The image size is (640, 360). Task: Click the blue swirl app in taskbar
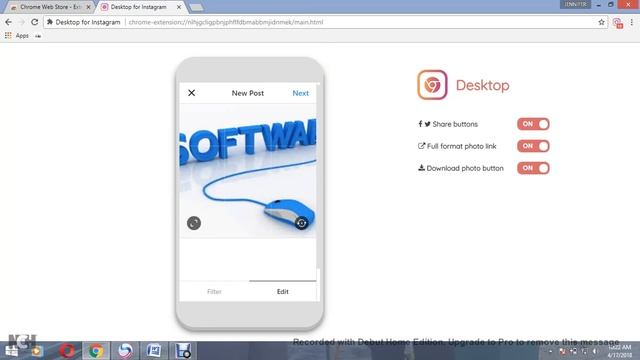coord(125,351)
